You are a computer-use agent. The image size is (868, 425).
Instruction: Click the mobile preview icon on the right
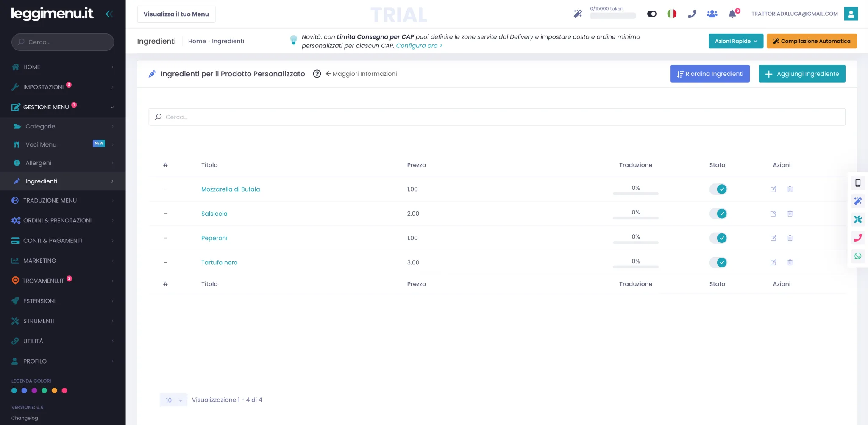point(858,183)
